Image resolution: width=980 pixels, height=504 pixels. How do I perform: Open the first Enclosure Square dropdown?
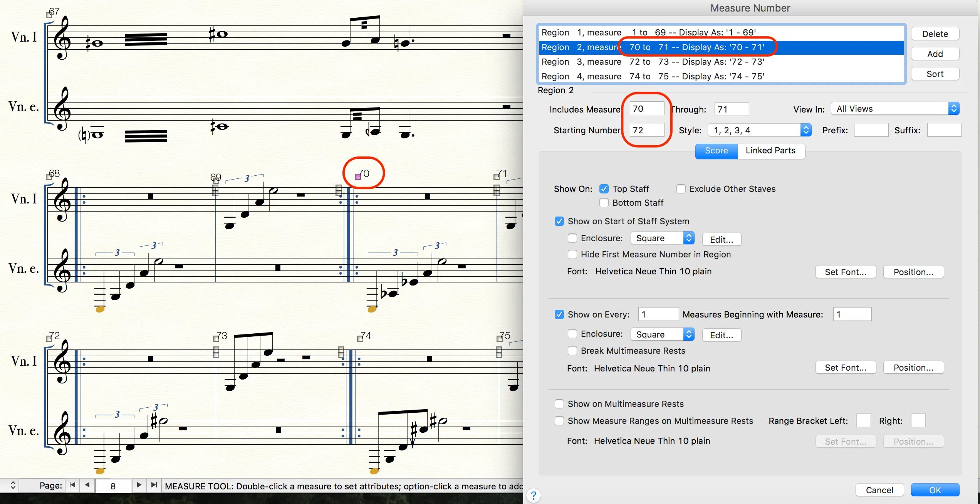(x=662, y=238)
